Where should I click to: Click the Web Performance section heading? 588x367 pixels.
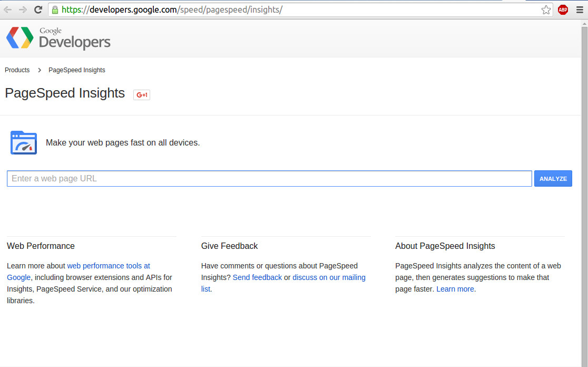click(x=41, y=246)
